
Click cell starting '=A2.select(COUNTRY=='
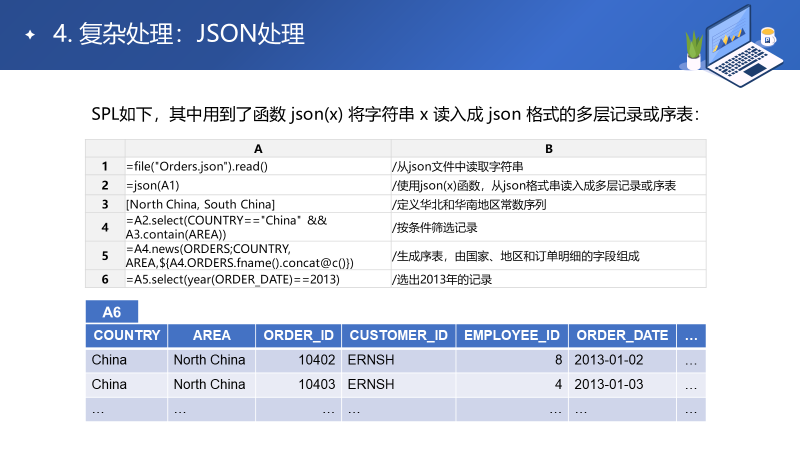click(258, 227)
